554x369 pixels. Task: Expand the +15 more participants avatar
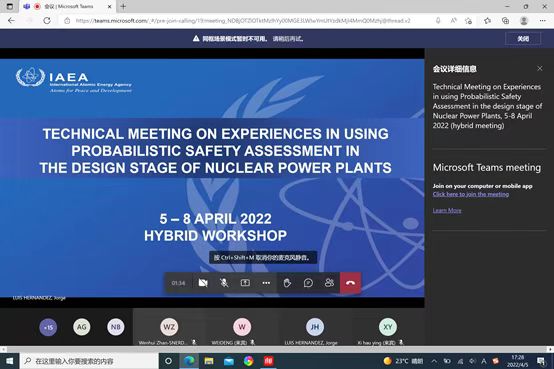(x=48, y=327)
